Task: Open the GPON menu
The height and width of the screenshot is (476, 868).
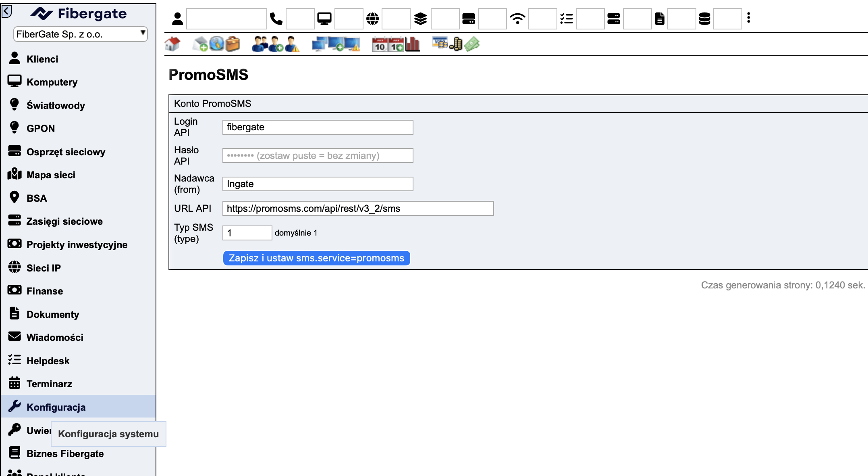Action: pyautogui.click(x=78, y=128)
